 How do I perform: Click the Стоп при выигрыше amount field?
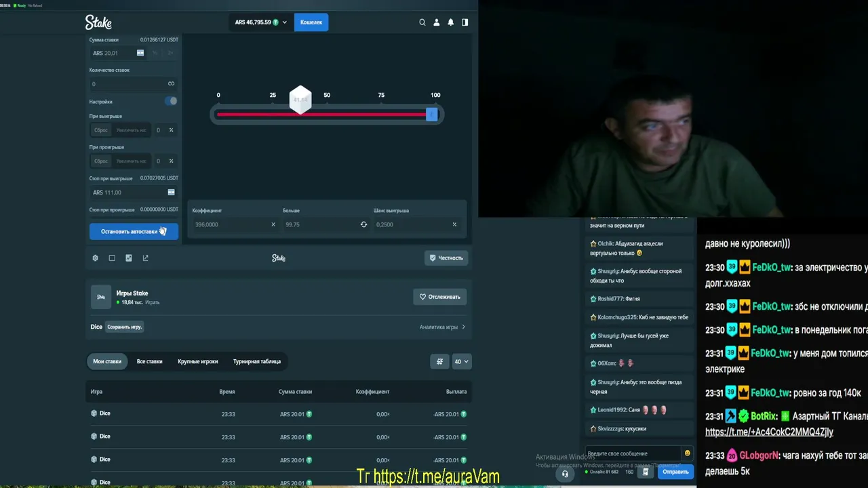[x=134, y=192]
